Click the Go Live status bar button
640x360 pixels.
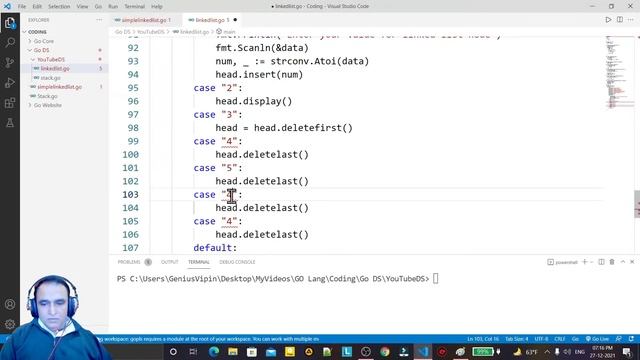point(598,339)
